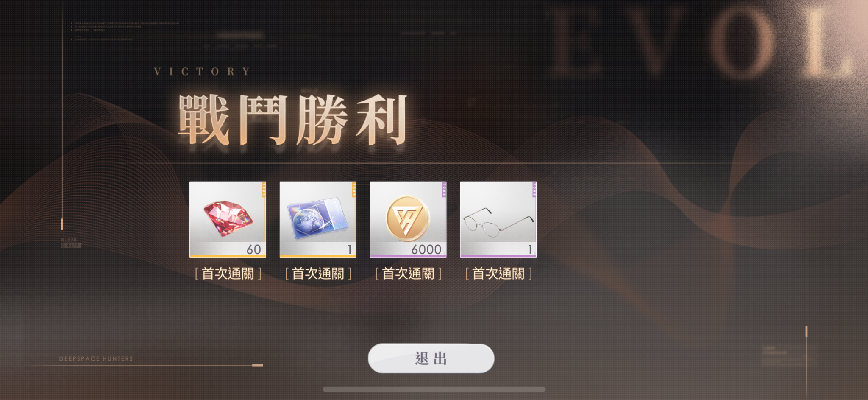Tap 首次通關 label under the glasses
The width and height of the screenshot is (868, 400).
click(x=499, y=274)
